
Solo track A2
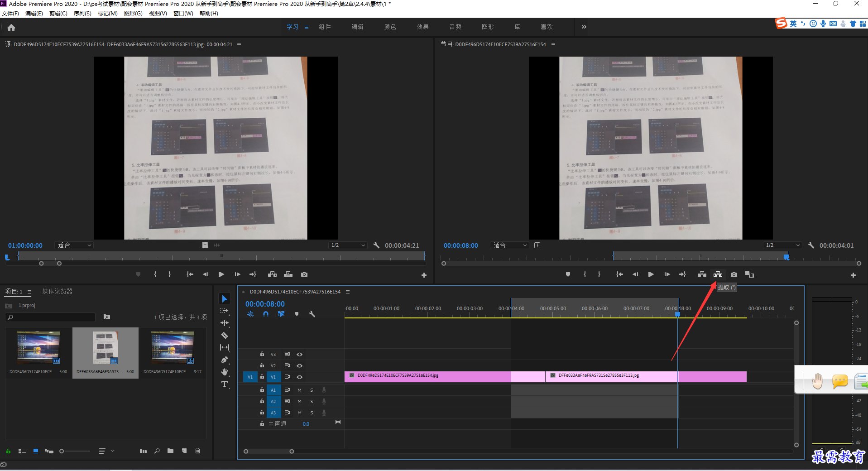(312, 401)
